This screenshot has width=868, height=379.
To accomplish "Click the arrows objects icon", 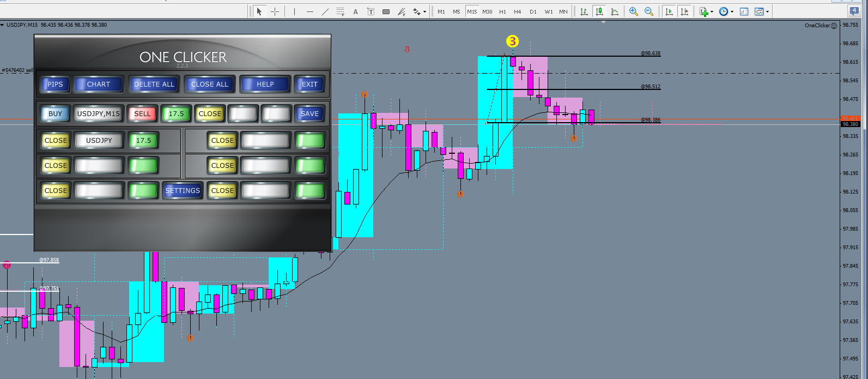I will [417, 11].
